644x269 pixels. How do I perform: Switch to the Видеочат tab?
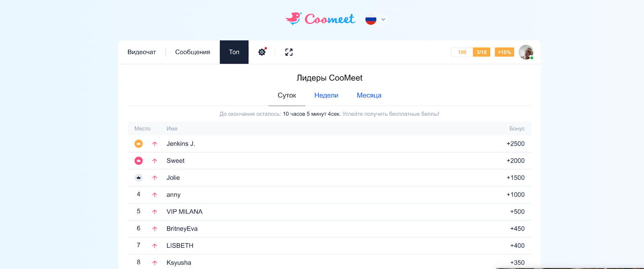coord(142,52)
